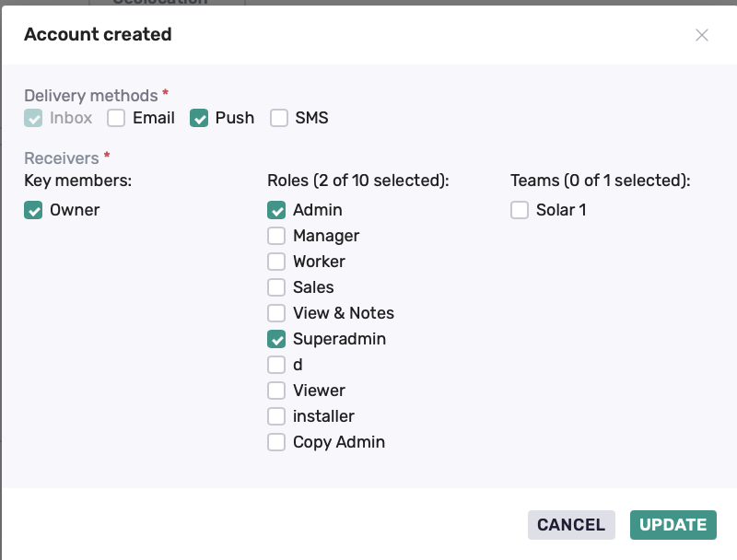The height and width of the screenshot is (560, 737).
Task: Close the Account created dialog
Action: coord(702,35)
